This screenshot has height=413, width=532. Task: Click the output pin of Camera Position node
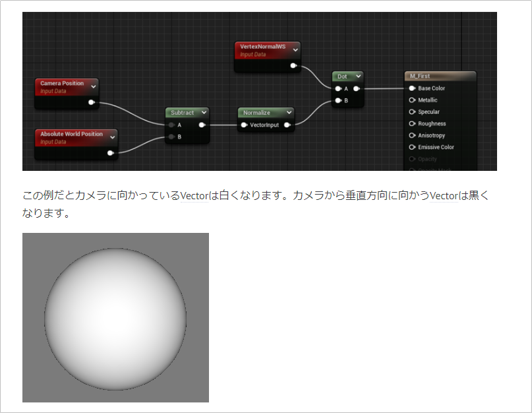[90, 102]
